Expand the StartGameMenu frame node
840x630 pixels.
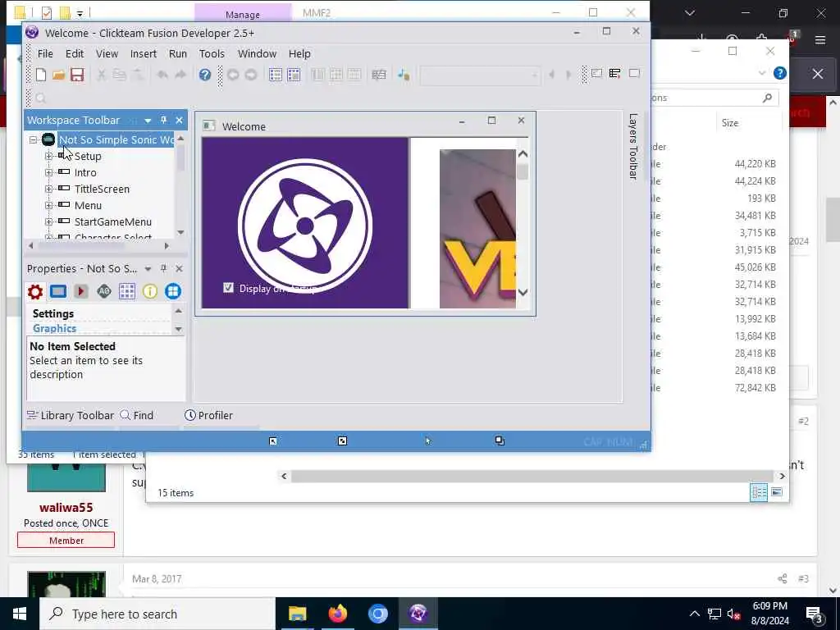48,221
